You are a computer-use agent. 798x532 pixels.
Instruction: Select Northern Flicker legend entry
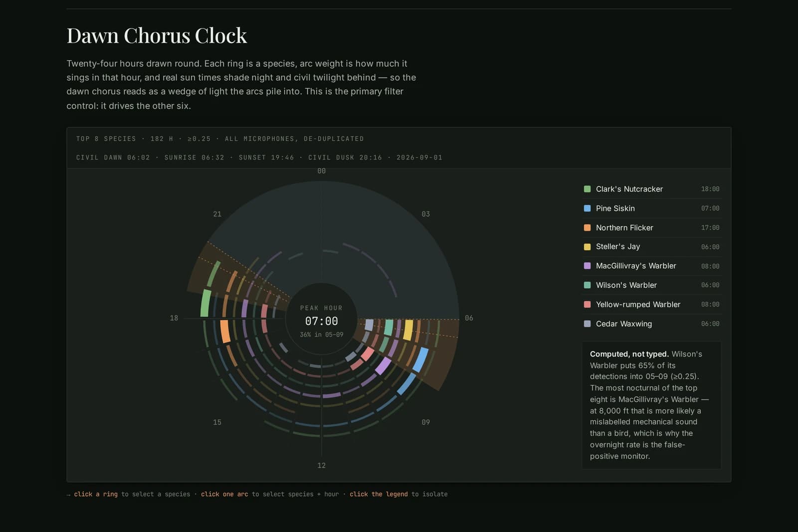651,227
